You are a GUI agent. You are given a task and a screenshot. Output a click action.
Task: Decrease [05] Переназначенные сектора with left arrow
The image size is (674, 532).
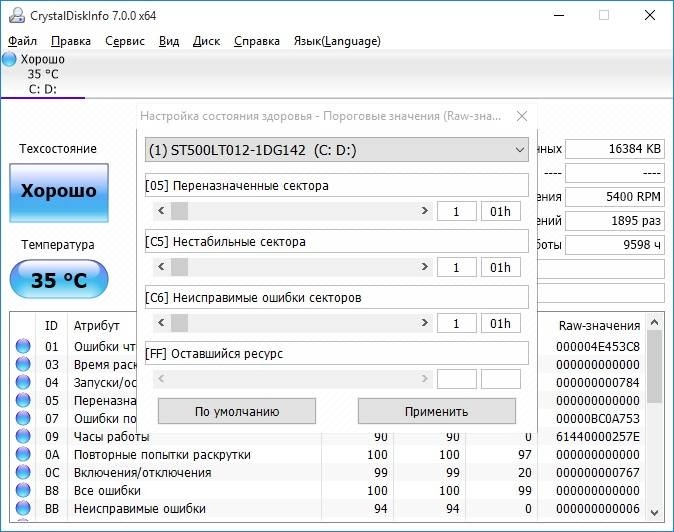click(161, 211)
